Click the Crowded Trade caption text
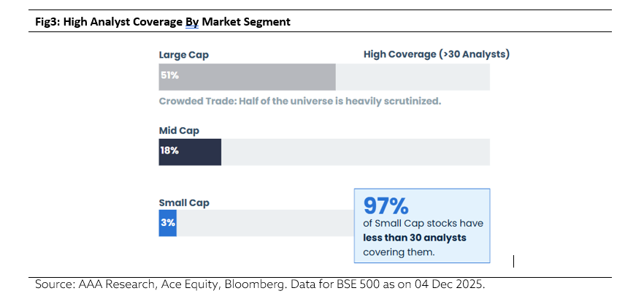Viewport: 644px width, 299px height. [x=299, y=101]
